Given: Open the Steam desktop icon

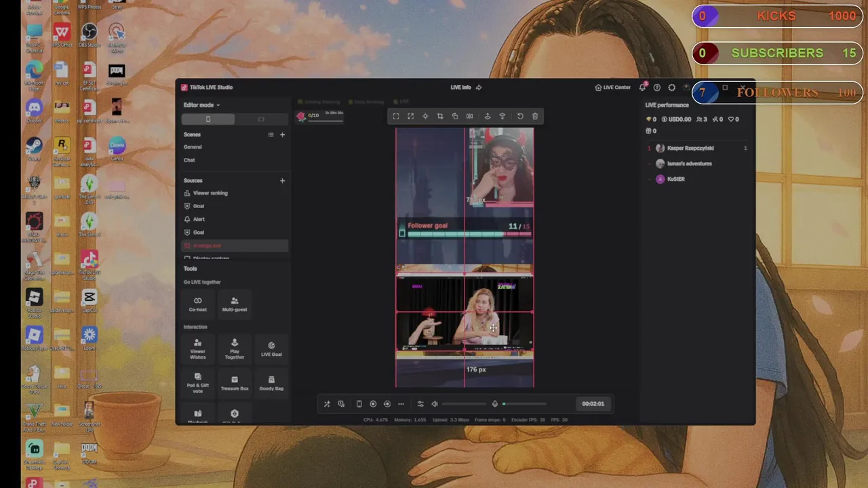Looking at the screenshot, I should [34, 148].
